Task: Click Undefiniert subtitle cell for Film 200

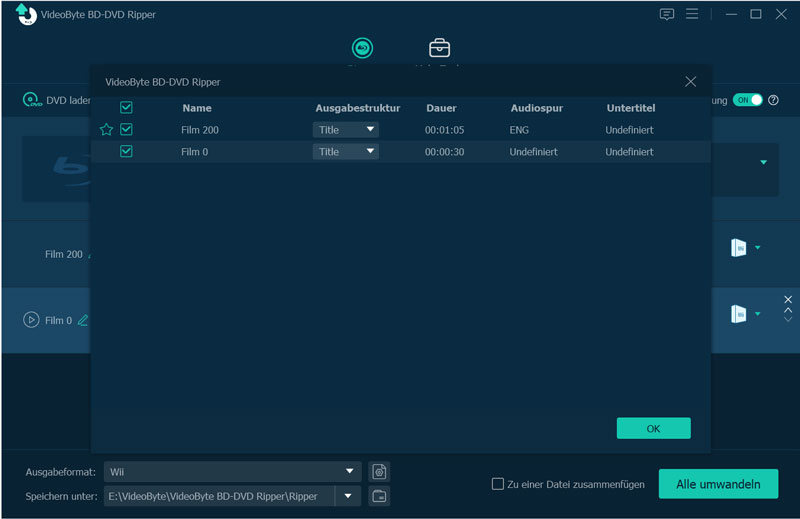Action: 629,130
